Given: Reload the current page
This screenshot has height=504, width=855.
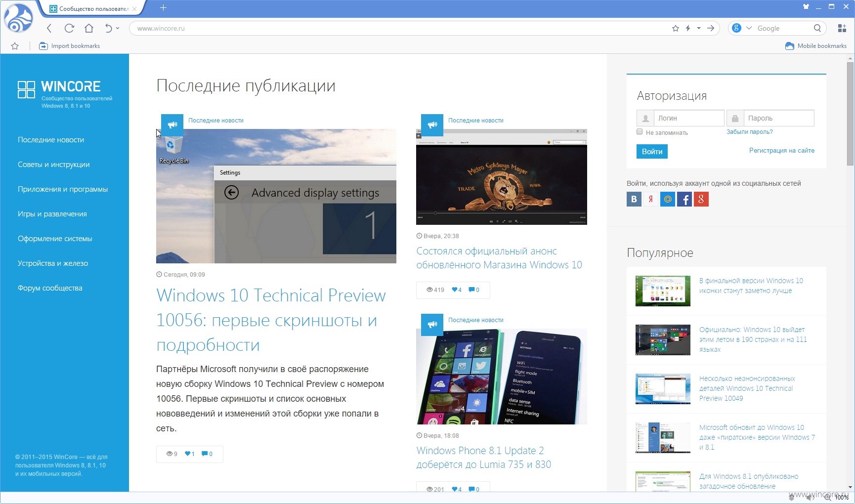Looking at the screenshot, I should [69, 28].
